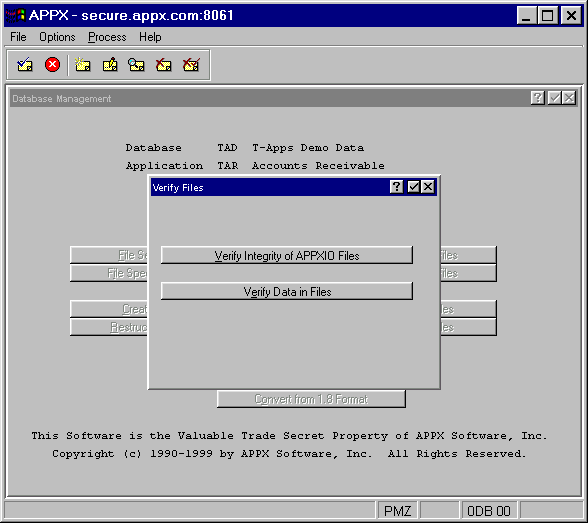The width and height of the screenshot is (588, 523).
Task: Click the partially hidden File Spe... button
Action: pyautogui.click(x=109, y=273)
